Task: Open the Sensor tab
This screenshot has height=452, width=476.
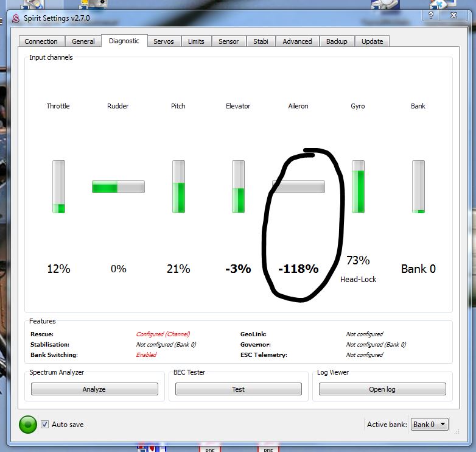Action: click(229, 41)
